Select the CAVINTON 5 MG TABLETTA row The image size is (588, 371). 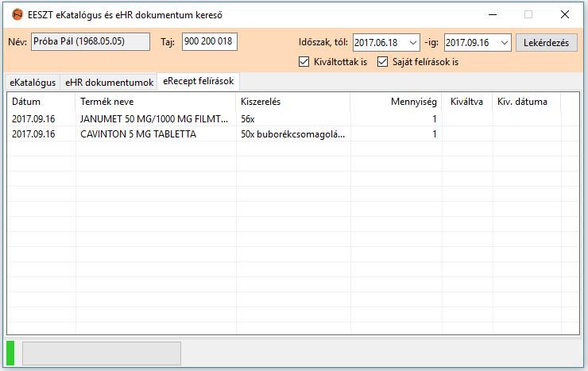[293, 133]
